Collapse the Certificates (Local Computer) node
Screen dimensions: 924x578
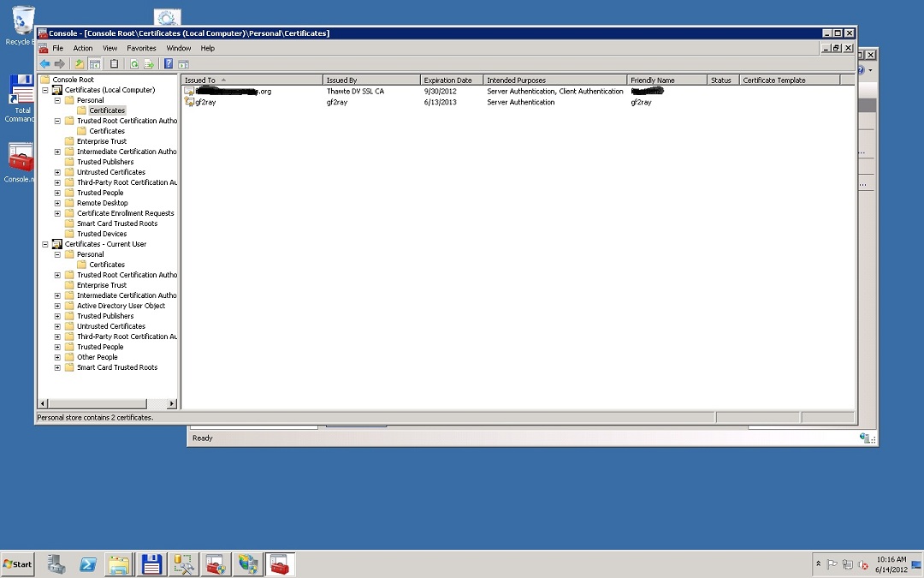(x=45, y=90)
